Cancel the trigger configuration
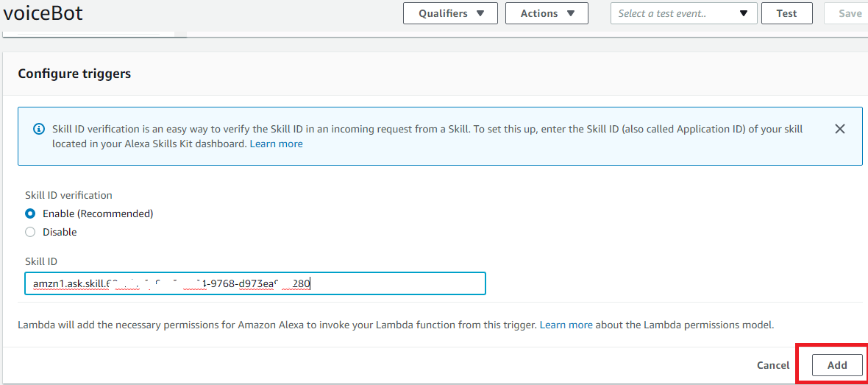Image resolution: width=868 pixels, height=385 pixels. pos(773,365)
